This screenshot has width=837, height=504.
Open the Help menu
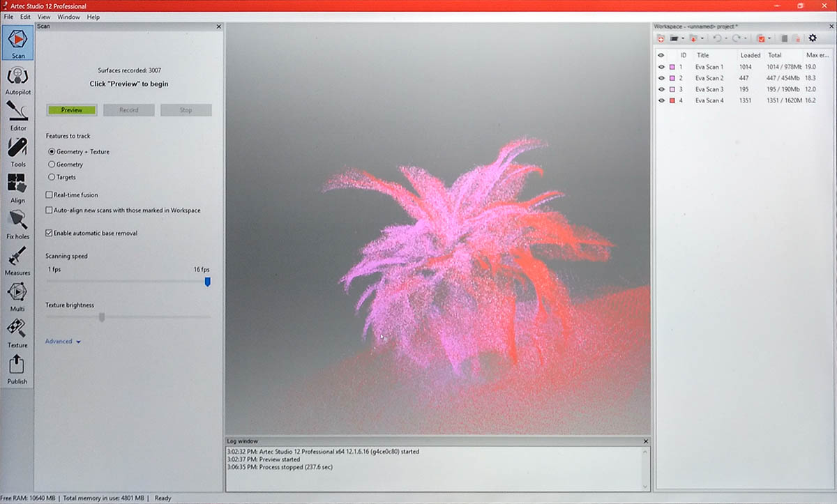[93, 17]
